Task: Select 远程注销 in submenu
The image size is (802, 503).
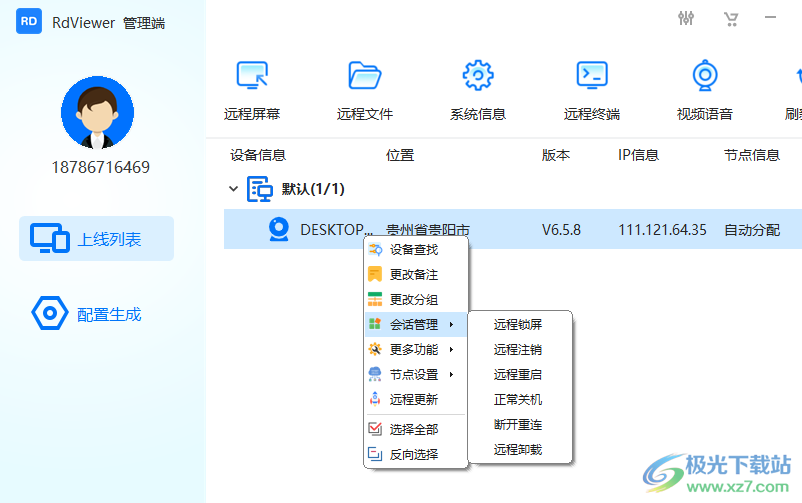Action: (x=520, y=349)
